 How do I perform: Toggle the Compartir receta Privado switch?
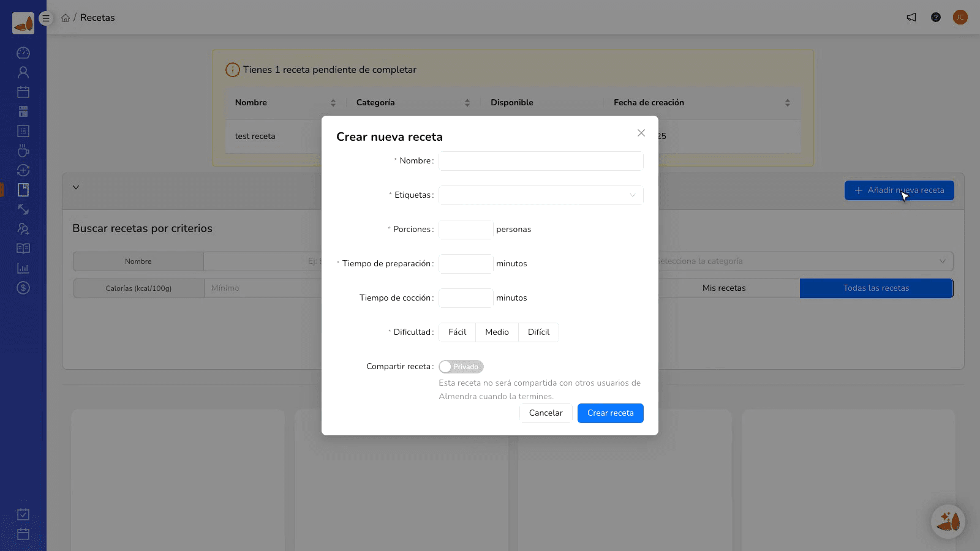461,367
